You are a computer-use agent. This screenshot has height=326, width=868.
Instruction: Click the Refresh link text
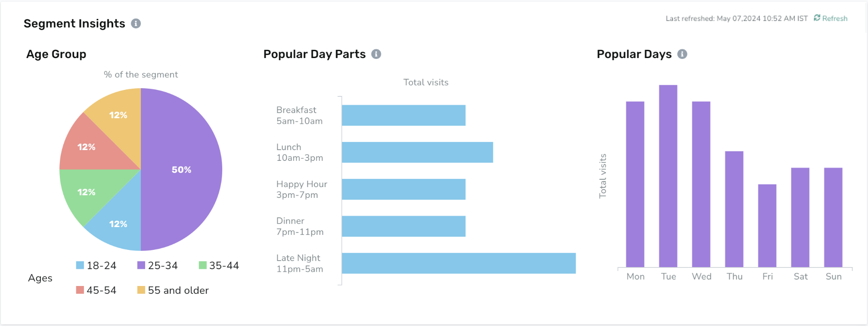click(834, 18)
